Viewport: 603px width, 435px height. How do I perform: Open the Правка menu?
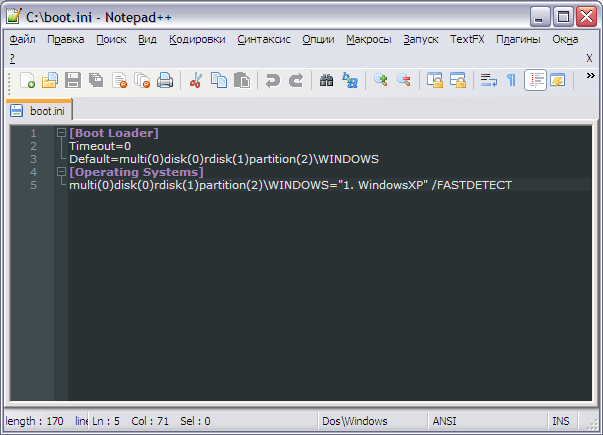click(x=65, y=39)
